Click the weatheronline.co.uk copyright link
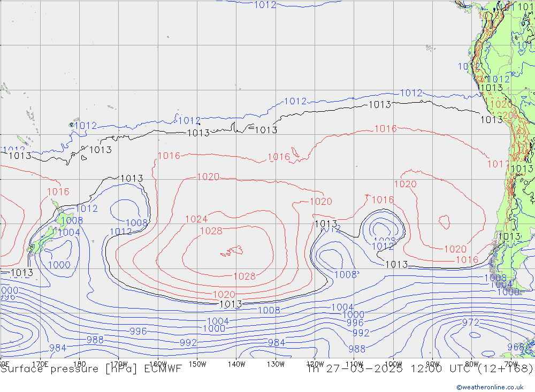The width and height of the screenshot is (535, 392). 490,387
